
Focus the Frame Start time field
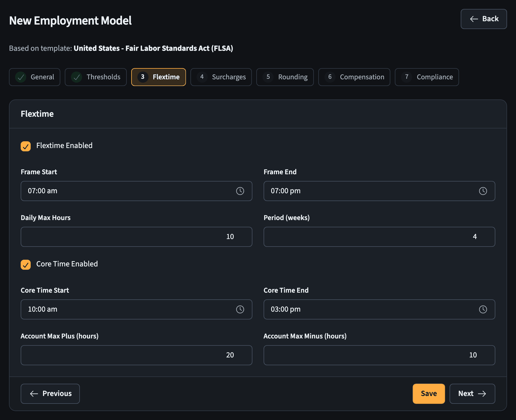[136, 191]
